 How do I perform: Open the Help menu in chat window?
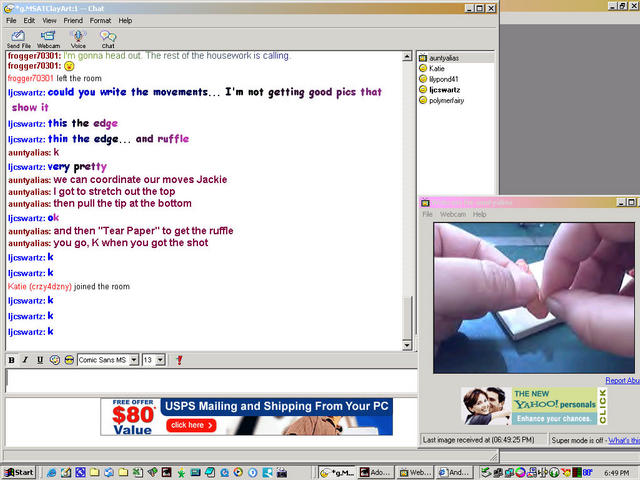click(x=125, y=20)
